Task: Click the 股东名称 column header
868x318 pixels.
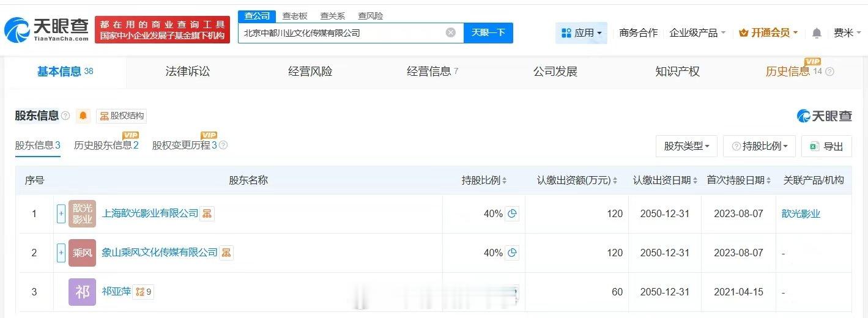Action: pyautogui.click(x=248, y=180)
